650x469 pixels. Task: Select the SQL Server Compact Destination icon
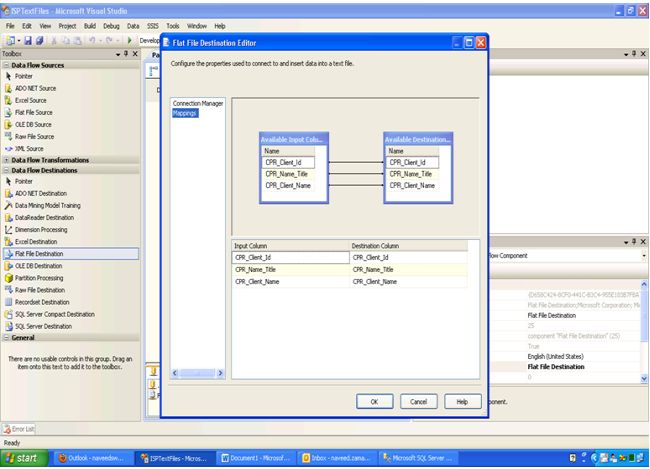point(8,314)
